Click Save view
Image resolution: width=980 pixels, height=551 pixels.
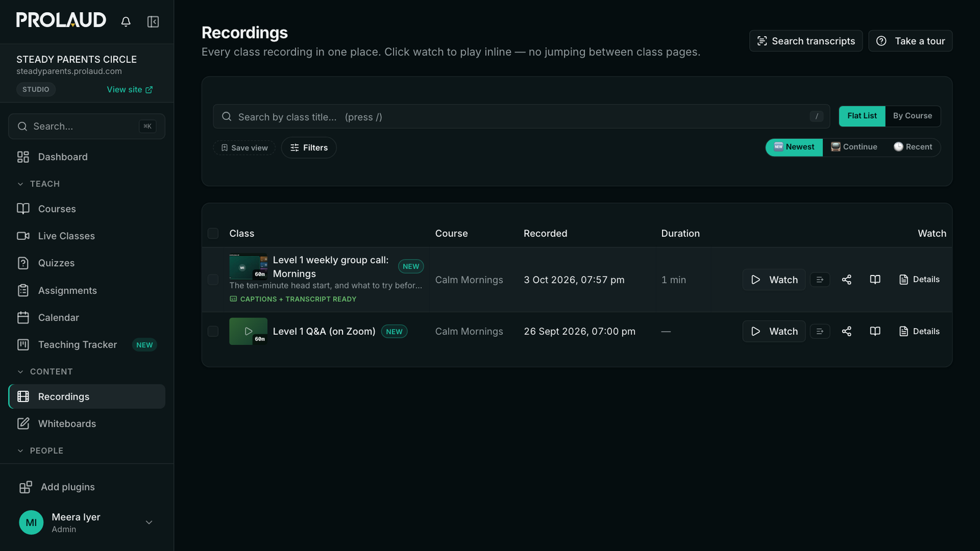click(244, 148)
